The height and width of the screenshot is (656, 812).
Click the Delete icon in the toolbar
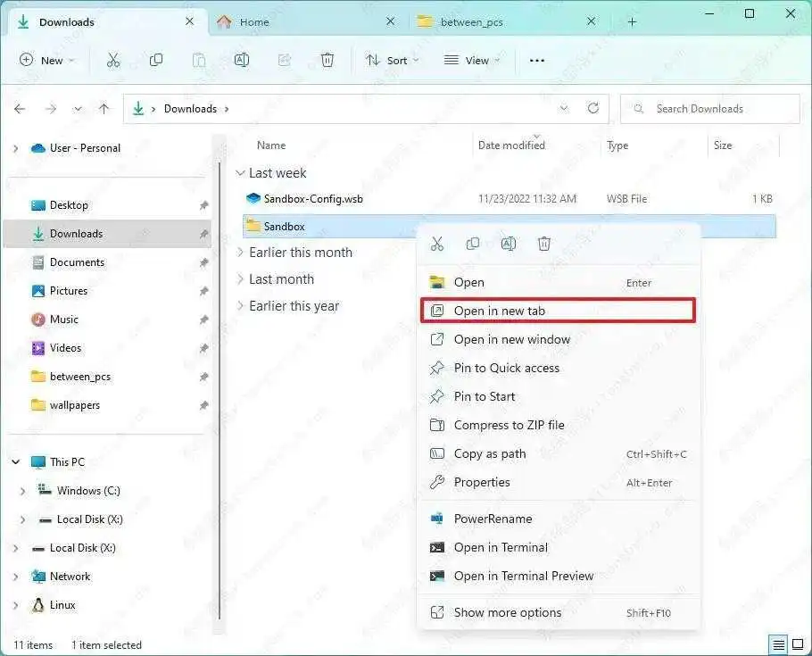pos(327,60)
